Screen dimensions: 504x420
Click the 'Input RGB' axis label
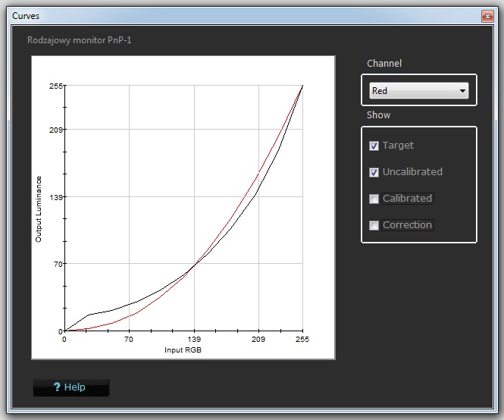coord(183,350)
